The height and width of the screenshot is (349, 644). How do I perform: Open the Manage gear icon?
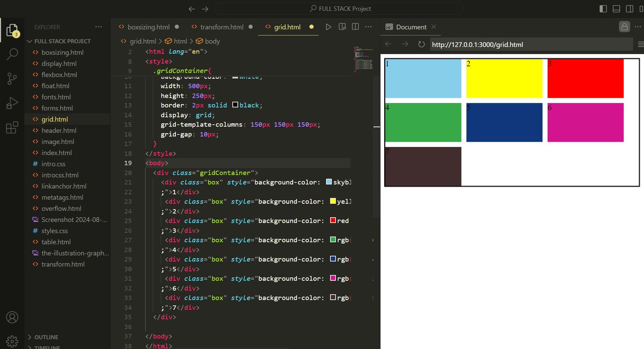coord(12,341)
